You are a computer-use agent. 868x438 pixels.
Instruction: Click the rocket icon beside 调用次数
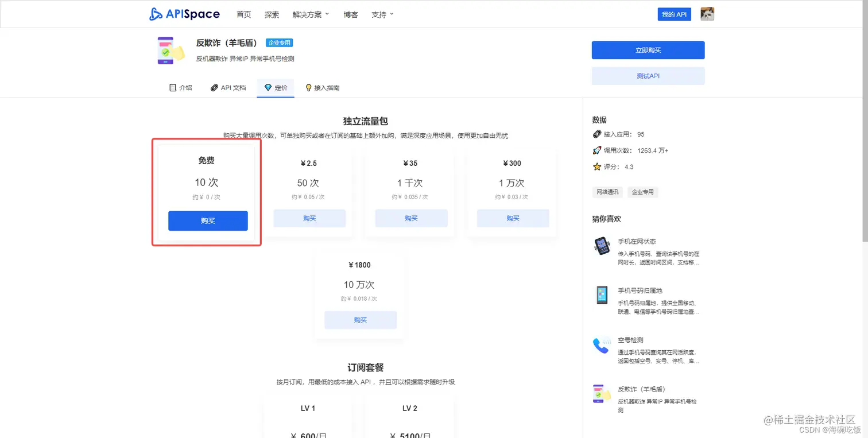(597, 150)
